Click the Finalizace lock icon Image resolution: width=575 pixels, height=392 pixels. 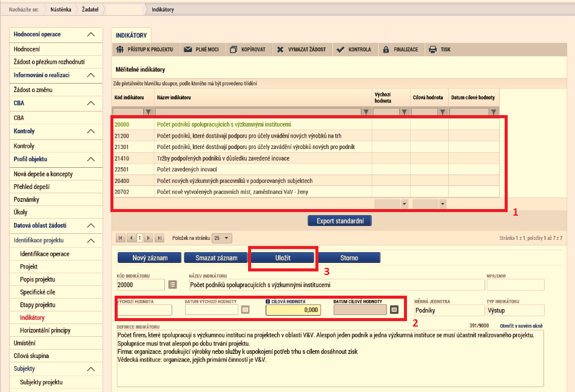coord(386,50)
